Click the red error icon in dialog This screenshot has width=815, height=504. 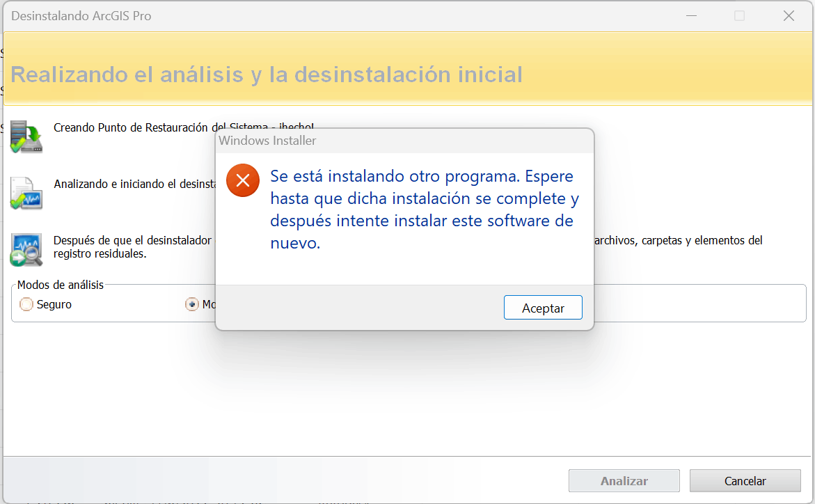[x=243, y=180]
